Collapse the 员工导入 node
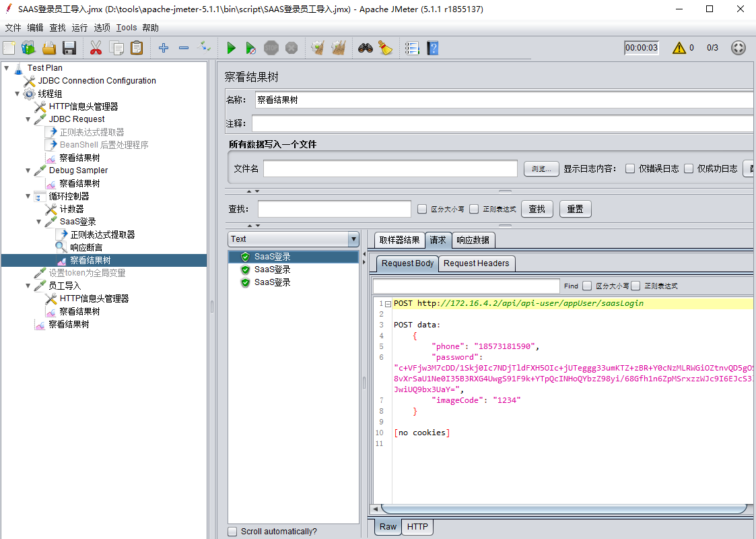Viewport: 756px width, 539px height. point(28,286)
